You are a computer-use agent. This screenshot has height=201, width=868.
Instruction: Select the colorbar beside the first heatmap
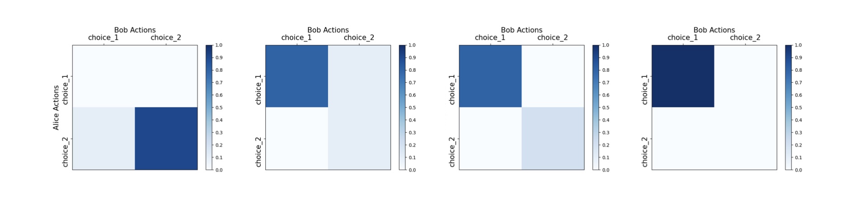(209, 108)
